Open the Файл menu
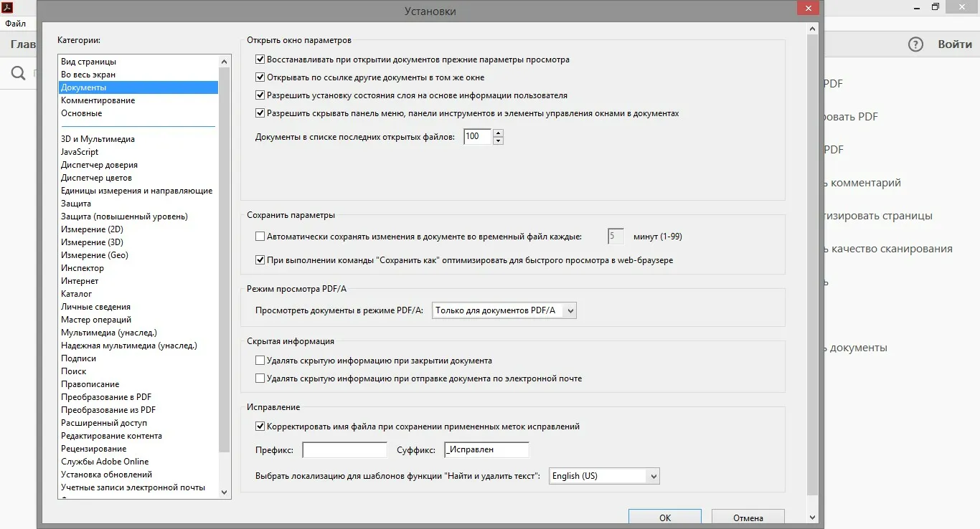 click(15, 24)
